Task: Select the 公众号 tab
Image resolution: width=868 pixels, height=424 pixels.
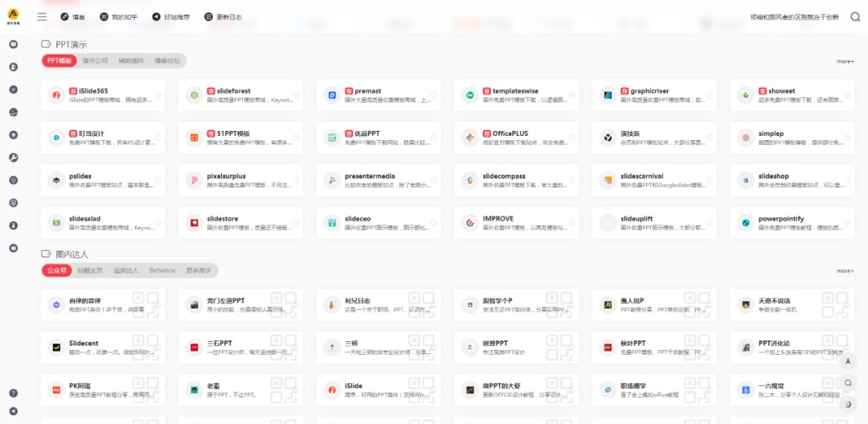Action: pyautogui.click(x=57, y=270)
